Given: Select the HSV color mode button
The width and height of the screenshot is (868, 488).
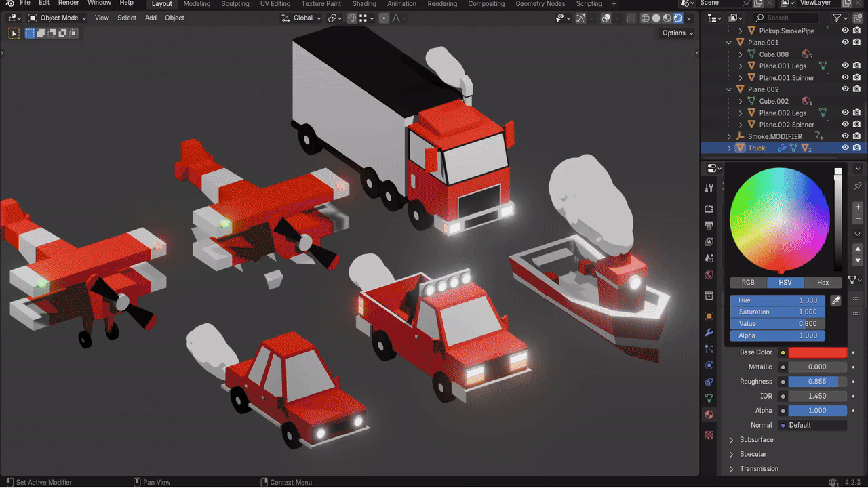Looking at the screenshot, I should point(785,283).
